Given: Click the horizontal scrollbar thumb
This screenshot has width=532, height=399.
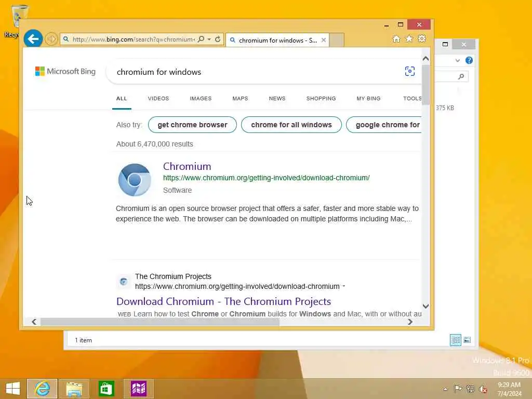Looking at the screenshot, I should point(160,322).
